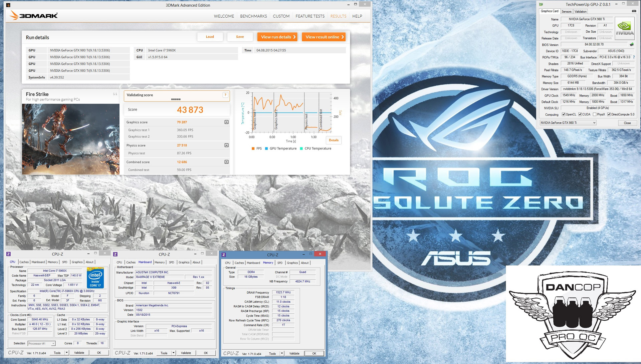Screen dimensions: 641x364
Task: Click the BIOS save chip icon
Action: [632, 45]
